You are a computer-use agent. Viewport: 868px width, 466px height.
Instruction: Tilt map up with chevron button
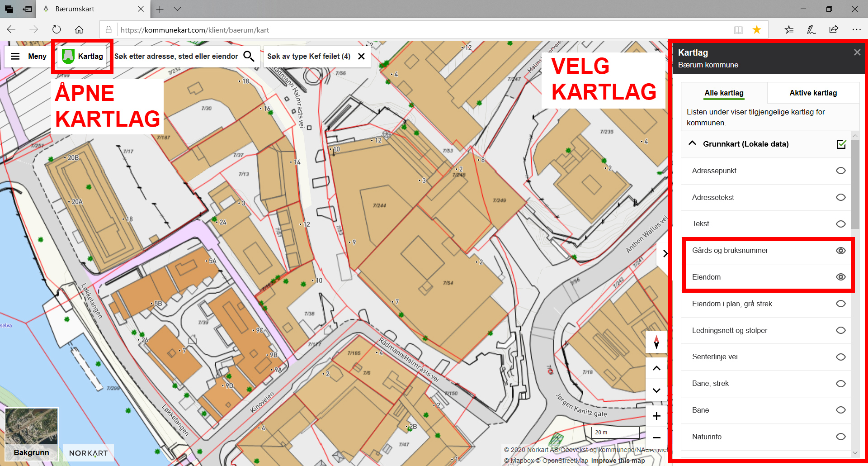pyautogui.click(x=656, y=368)
